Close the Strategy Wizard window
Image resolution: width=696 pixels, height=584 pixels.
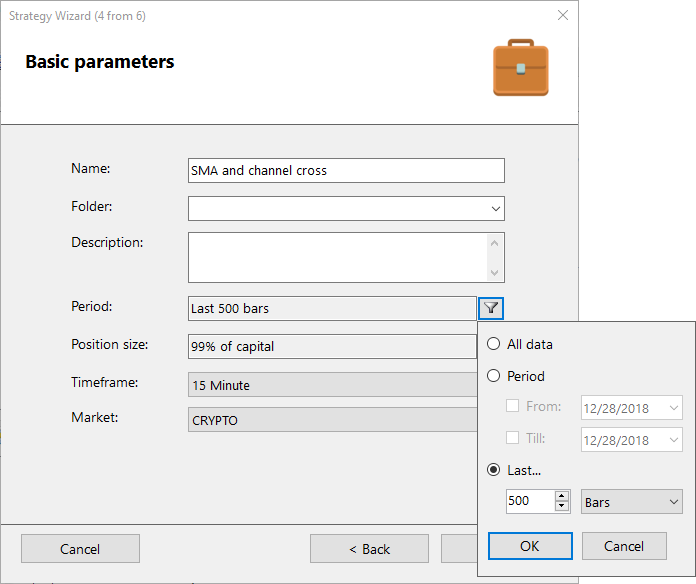click(x=563, y=16)
